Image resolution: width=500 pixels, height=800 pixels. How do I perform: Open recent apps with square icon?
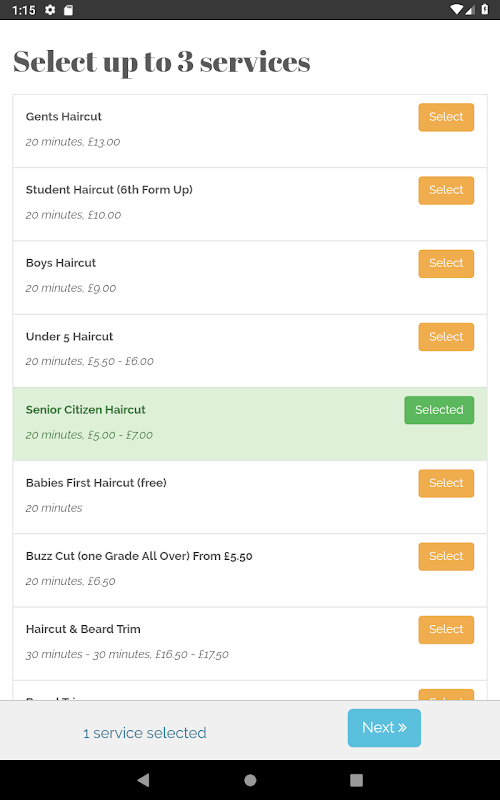(x=356, y=780)
